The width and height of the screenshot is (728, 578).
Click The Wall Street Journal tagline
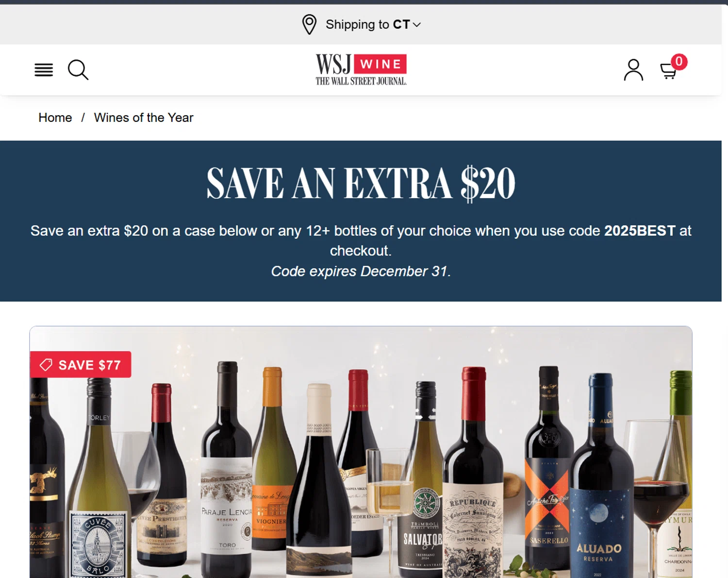[x=361, y=81]
